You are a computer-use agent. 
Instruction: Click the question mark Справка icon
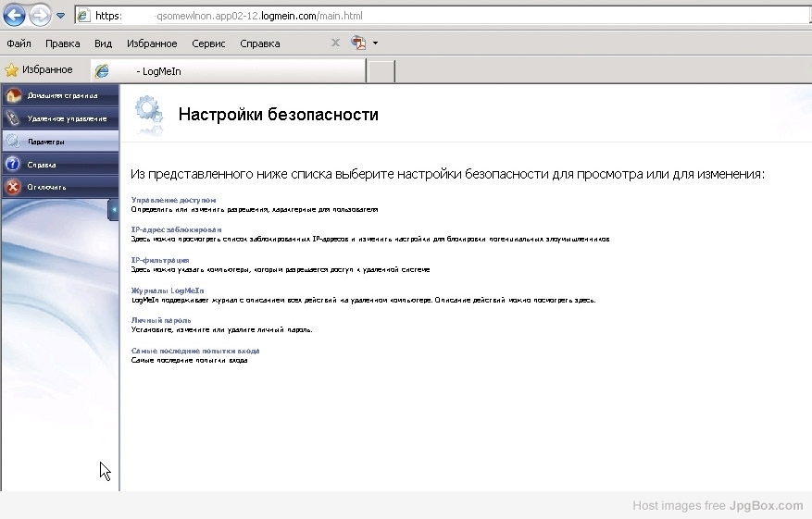point(13,164)
